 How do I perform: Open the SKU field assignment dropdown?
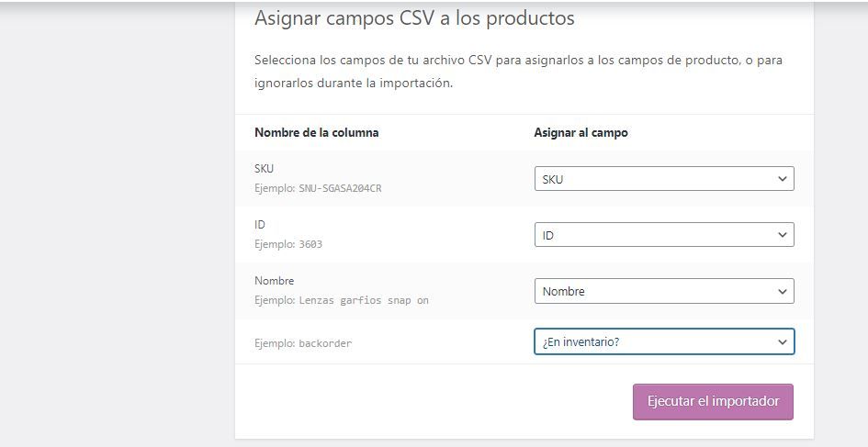(x=664, y=179)
